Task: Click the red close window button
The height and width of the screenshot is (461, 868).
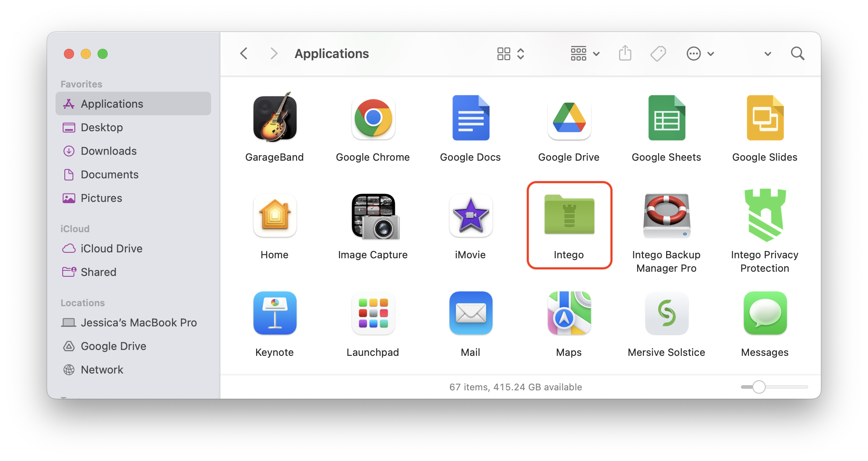Action: [x=69, y=54]
